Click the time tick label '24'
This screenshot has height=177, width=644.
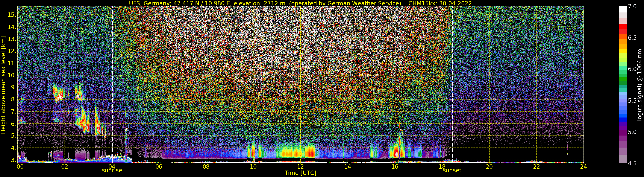pos(583,167)
